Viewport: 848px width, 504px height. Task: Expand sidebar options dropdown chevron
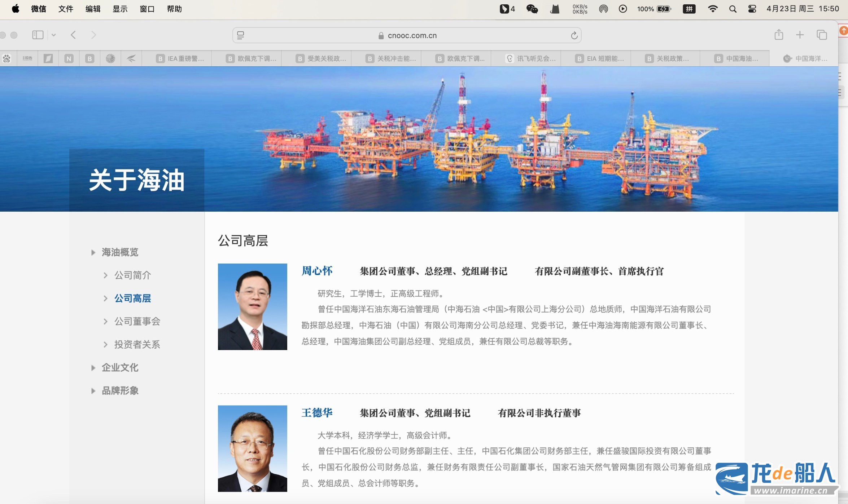54,35
